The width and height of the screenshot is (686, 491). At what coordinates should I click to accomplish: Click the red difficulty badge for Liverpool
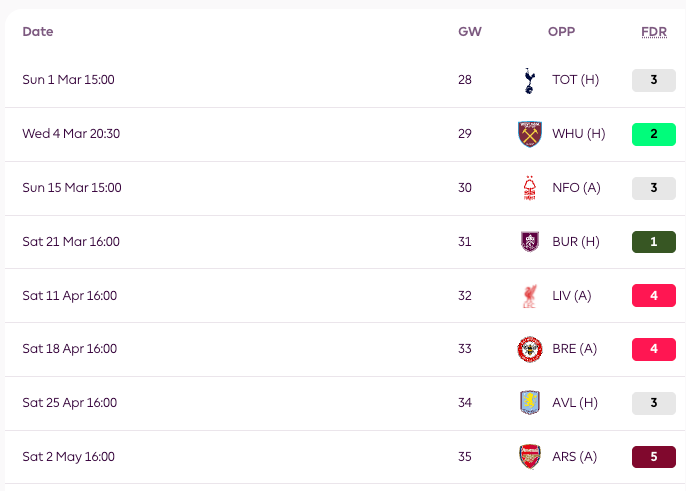point(654,296)
